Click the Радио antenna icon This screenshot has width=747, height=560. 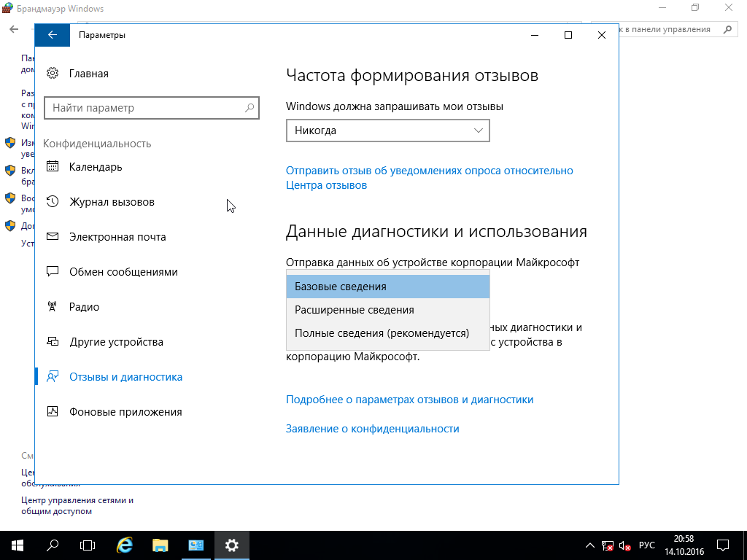53,306
